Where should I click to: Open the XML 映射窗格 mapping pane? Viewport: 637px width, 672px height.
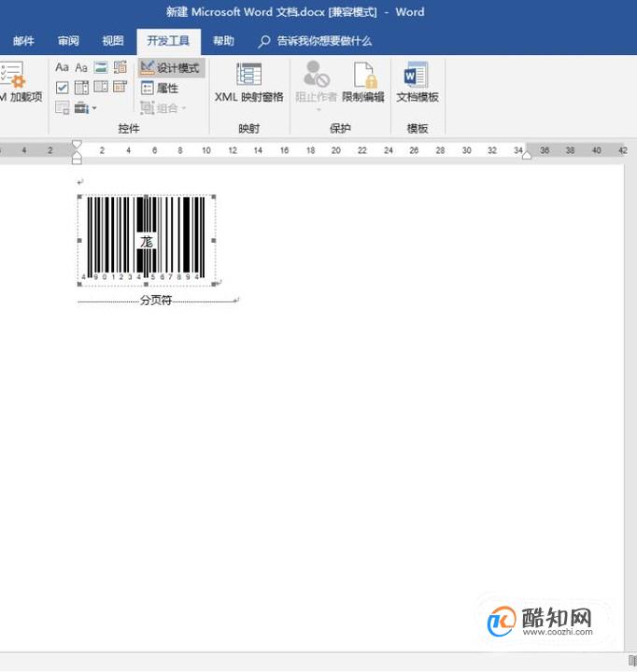tap(248, 83)
